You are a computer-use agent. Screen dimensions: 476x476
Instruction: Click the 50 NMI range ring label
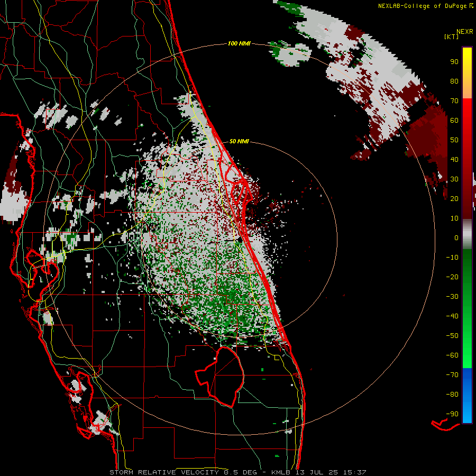click(239, 141)
